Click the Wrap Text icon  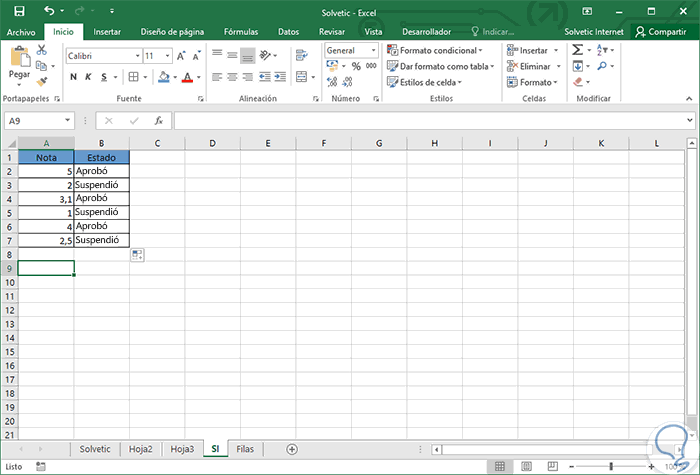(302, 55)
